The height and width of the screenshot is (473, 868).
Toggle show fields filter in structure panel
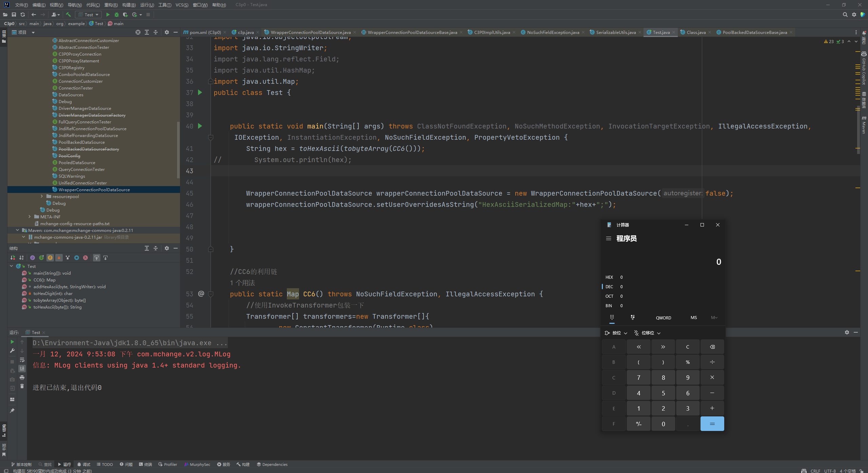[x=50, y=258]
